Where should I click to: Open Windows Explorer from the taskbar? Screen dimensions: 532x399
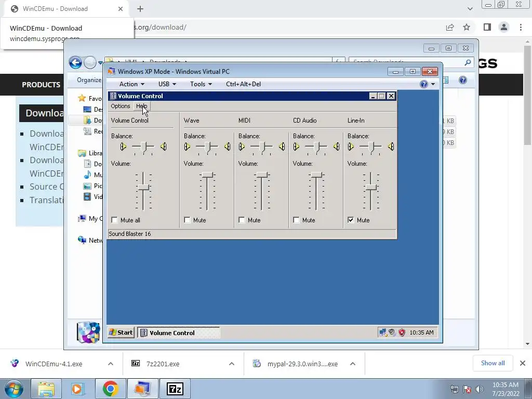click(x=46, y=389)
